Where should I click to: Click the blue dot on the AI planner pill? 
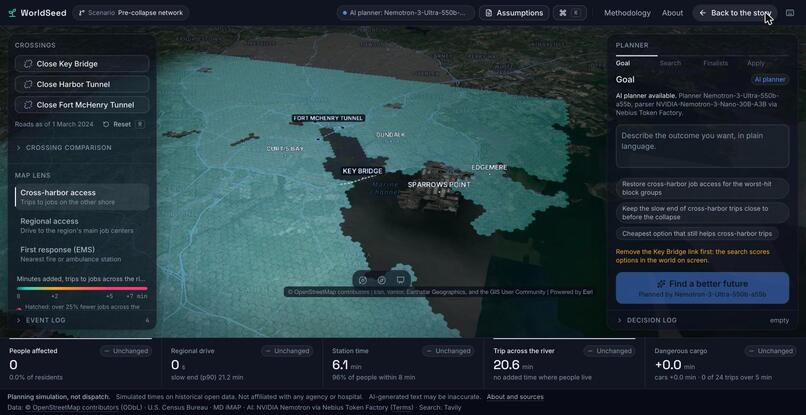tap(345, 13)
